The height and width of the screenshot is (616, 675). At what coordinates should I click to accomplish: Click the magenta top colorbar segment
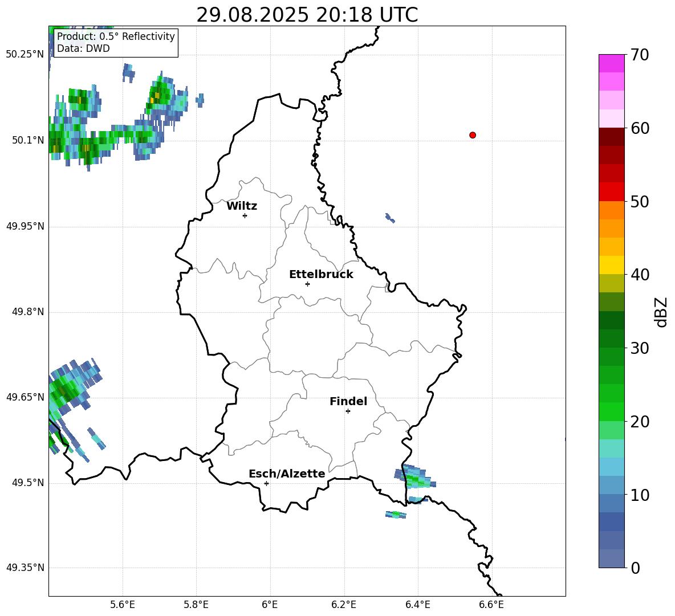coord(611,63)
